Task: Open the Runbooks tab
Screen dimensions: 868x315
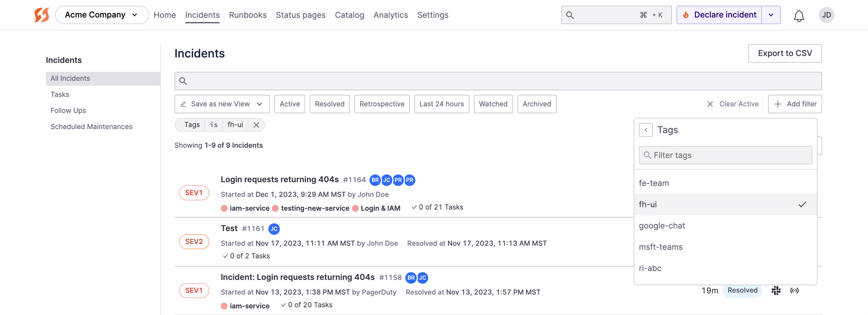Action: point(248,15)
